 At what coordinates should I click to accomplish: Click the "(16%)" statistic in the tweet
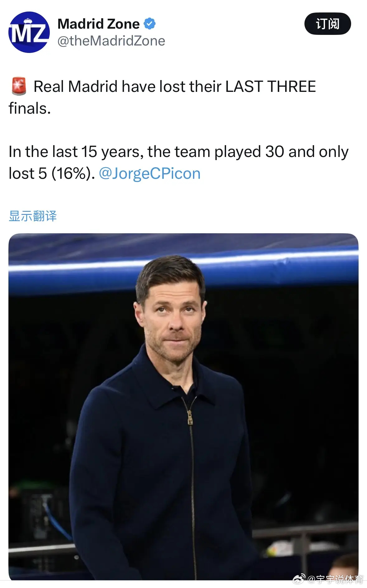pos(73,173)
